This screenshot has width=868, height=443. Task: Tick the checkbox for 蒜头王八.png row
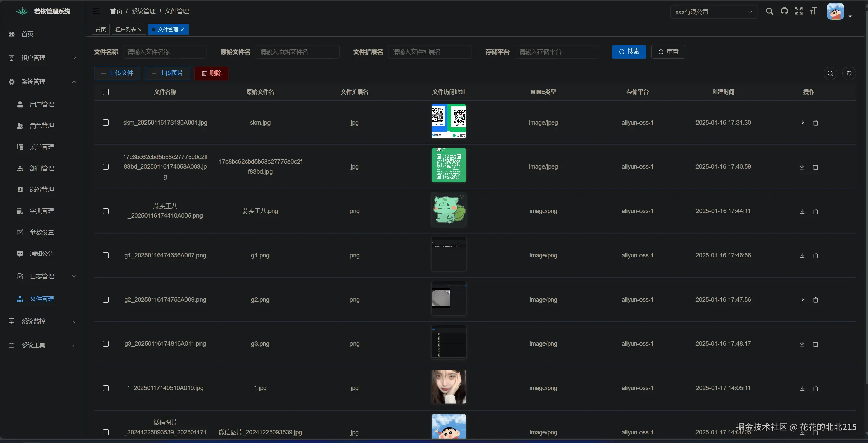pos(106,211)
